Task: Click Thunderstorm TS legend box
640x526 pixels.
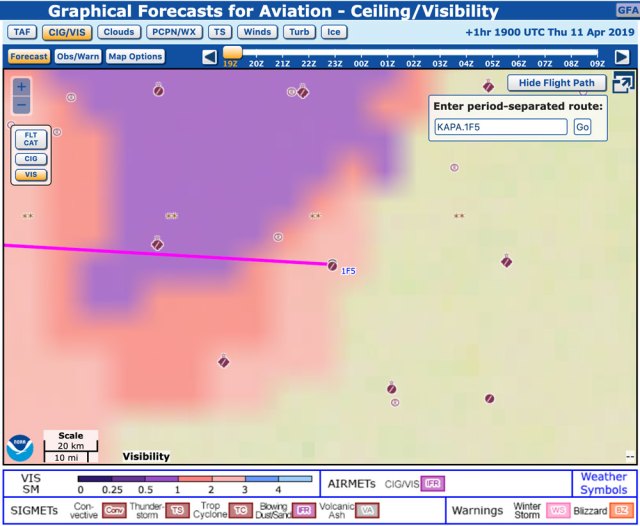Action: pyautogui.click(x=177, y=510)
